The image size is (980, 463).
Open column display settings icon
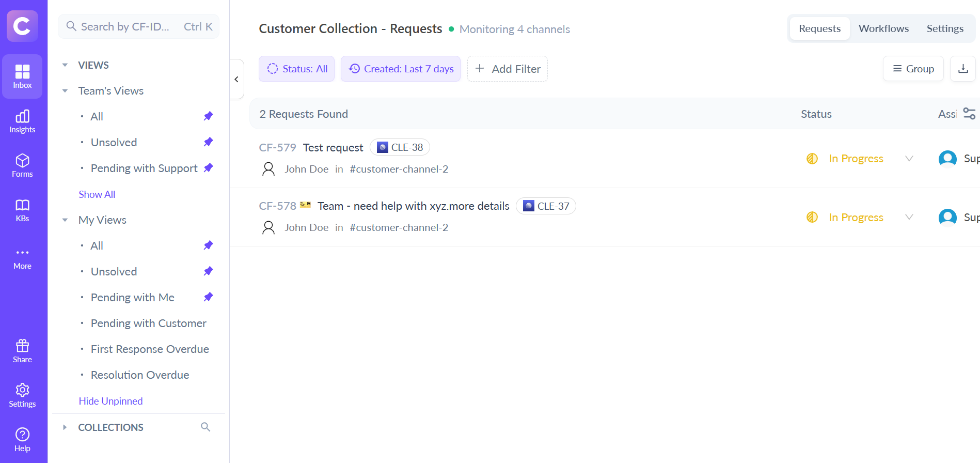pyautogui.click(x=969, y=114)
